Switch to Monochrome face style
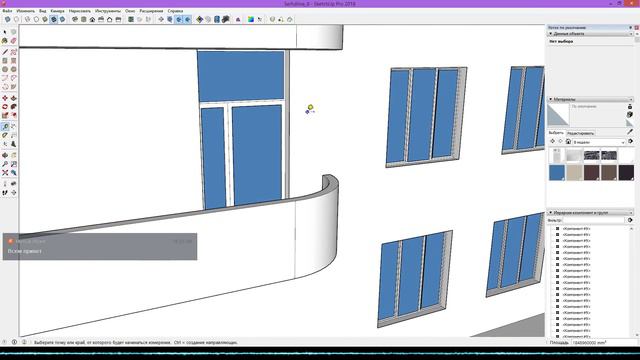 (x=62, y=19)
